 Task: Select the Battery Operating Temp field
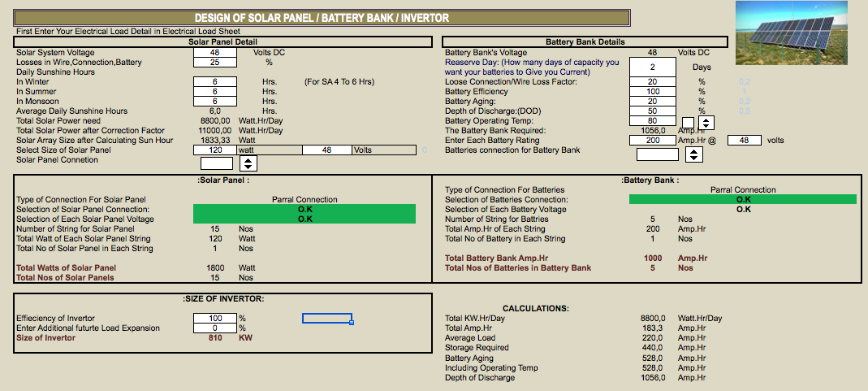click(653, 121)
